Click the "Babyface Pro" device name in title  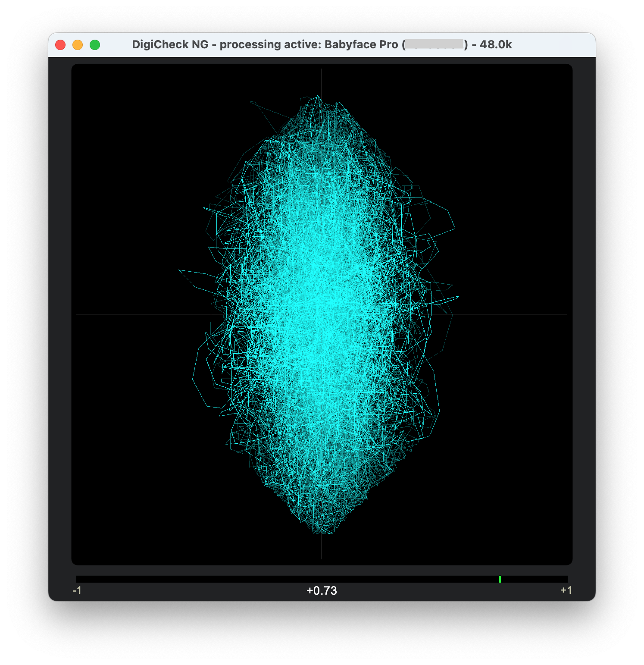(x=361, y=45)
